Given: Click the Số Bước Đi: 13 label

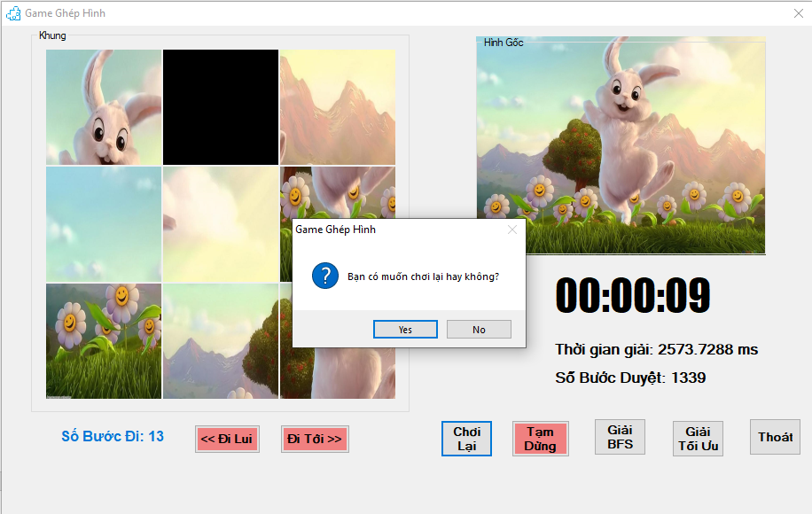Looking at the screenshot, I should coord(113,436).
